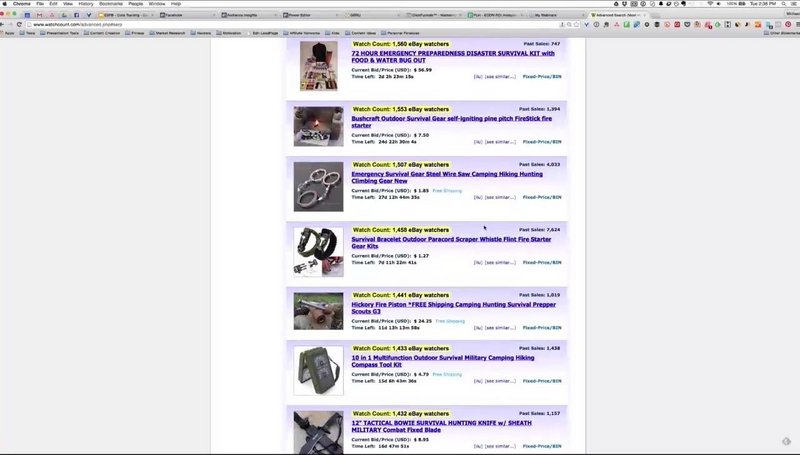
Task: Click the 'Past Sales: 7,624' text
Action: pos(539,230)
